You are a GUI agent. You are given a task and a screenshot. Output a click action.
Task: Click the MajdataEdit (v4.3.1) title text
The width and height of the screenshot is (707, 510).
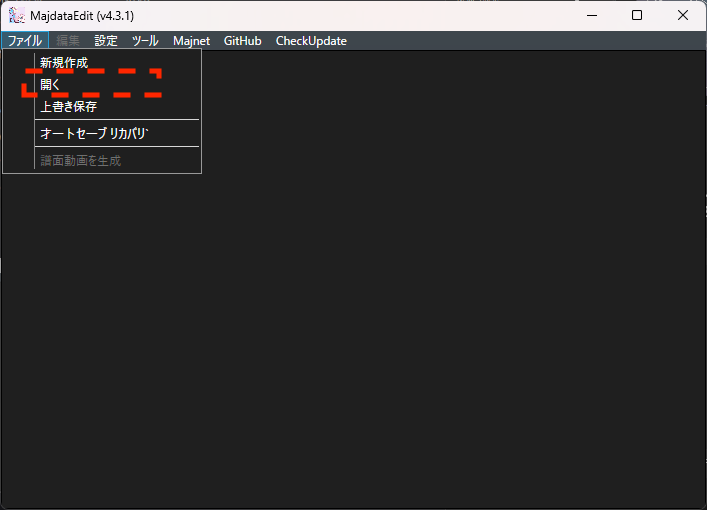click(82, 16)
